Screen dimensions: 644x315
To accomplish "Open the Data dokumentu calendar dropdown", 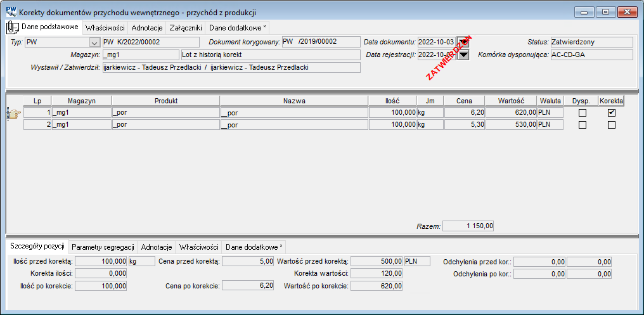I will tap(463, 42).
